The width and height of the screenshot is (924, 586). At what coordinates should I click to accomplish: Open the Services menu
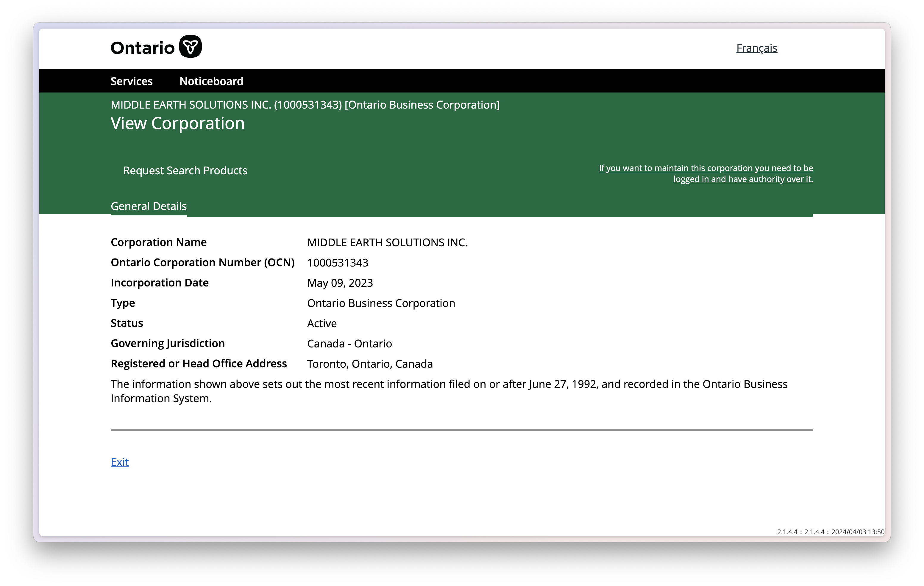pyautogui.click(x=132, y=81)
